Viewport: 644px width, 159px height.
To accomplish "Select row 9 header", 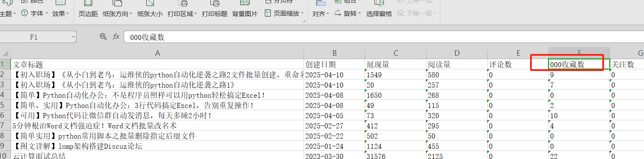I will tap(5, 146).
